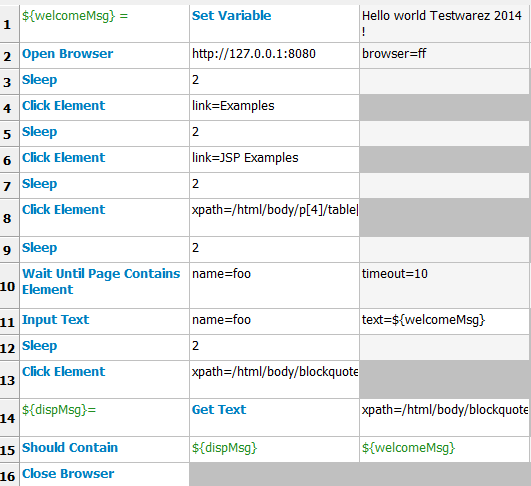
Task: Click the browser=ff argument cell
Action: coord(445,56)
